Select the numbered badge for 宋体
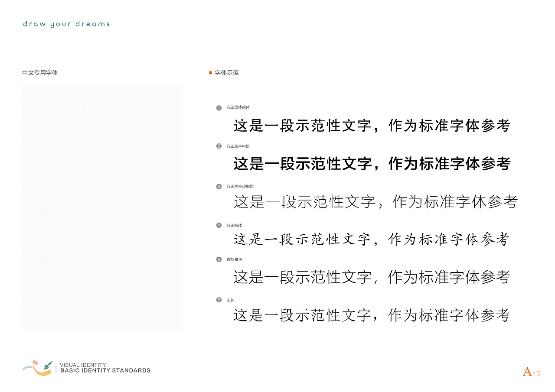The height and width of the screenshot is (392, 555). pyautogui.click(x=219, y=299)
